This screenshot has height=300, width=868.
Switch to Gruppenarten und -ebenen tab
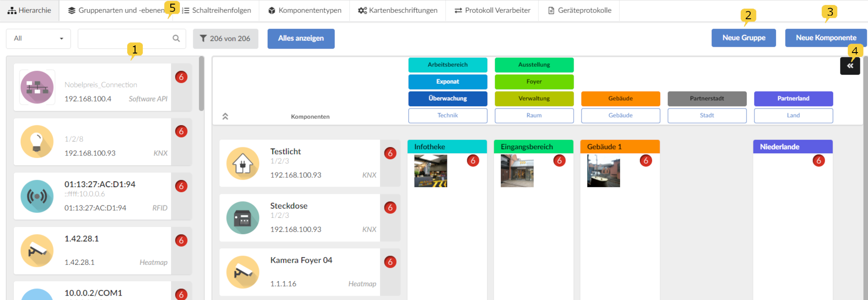tap(116, 11)
